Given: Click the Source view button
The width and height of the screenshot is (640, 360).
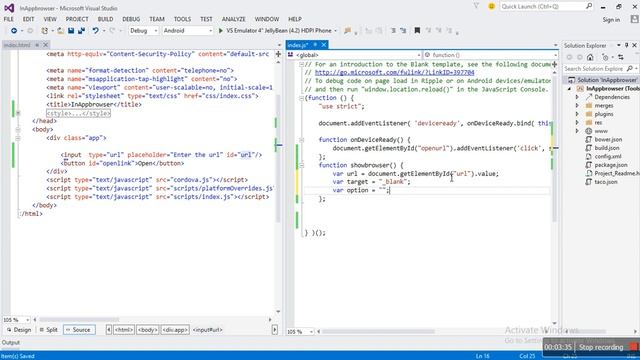Looking at the screenshot, I should tap(79, 330).
